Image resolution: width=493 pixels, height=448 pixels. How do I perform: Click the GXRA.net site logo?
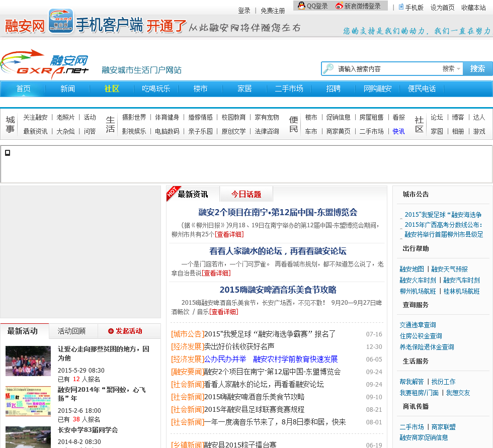pyautogui.click(x=45, y=64)
